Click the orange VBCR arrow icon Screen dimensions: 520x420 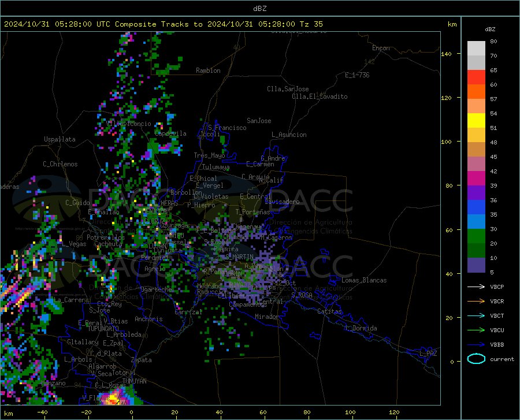476,302
